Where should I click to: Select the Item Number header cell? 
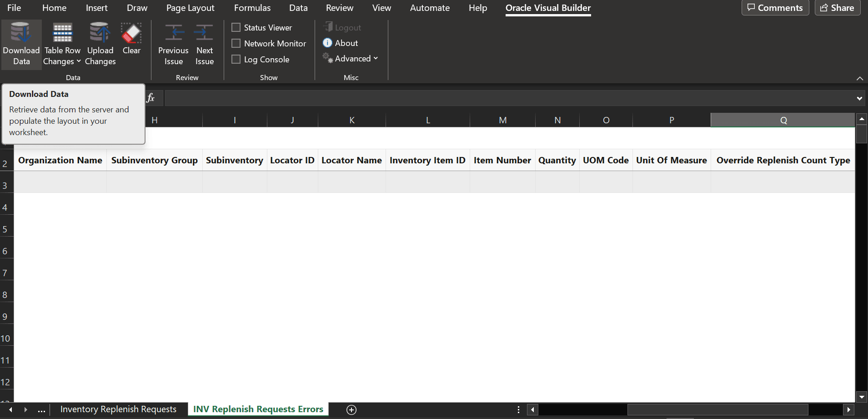(502, 160)
